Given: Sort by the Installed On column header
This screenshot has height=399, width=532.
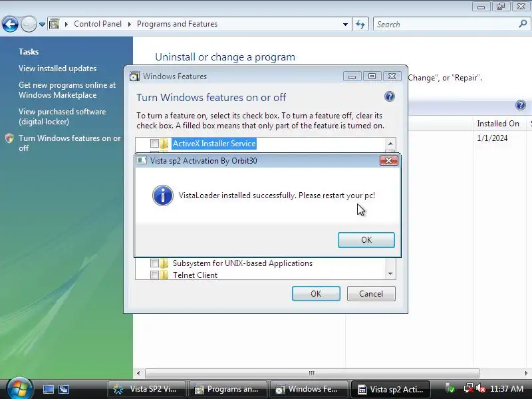Looking at the screenshot, I should click(498, 124).
